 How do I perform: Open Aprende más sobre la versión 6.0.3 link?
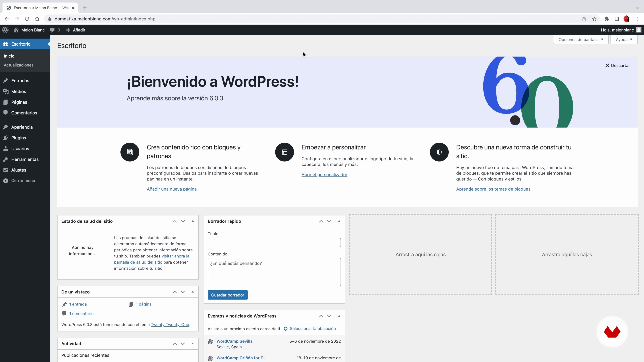pyautogui.click(x=175, y=98)
